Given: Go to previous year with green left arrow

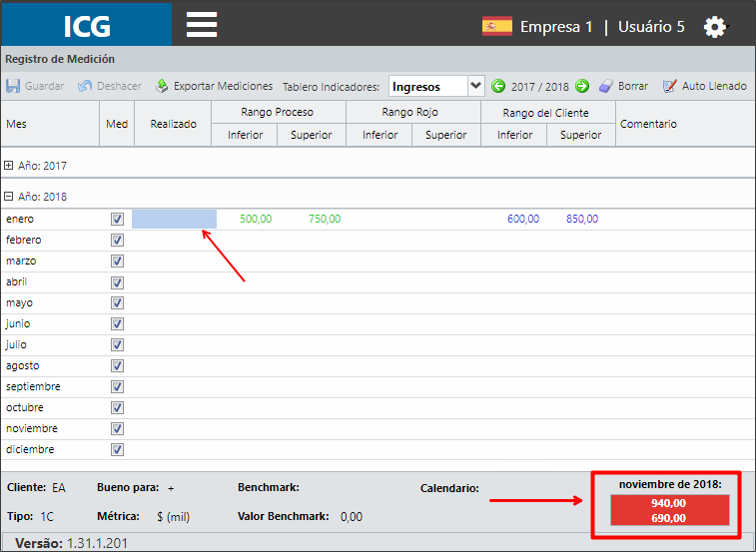Looking at the screenshot, I should coord(498,86).
